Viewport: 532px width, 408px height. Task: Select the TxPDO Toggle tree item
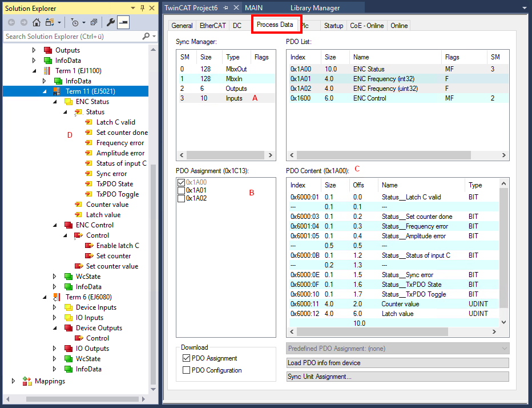pyautogui.click(x=118, y=194)
